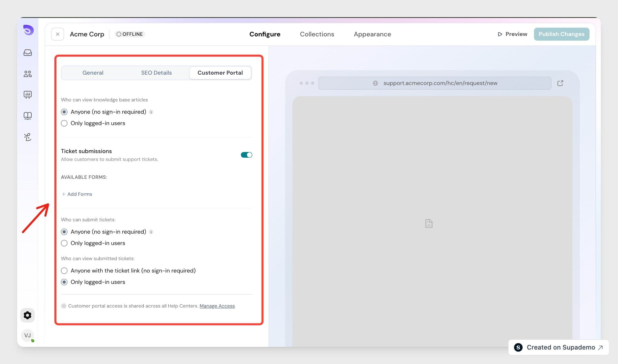Image resolution: width=618 pixels, height=364 pixels.
Task: Click the Preview button
Action: click(x=512, y=34)
